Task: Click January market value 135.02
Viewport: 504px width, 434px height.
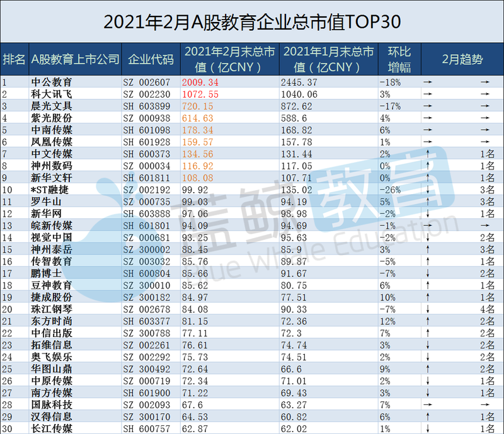Action: [x=297, y=190]
